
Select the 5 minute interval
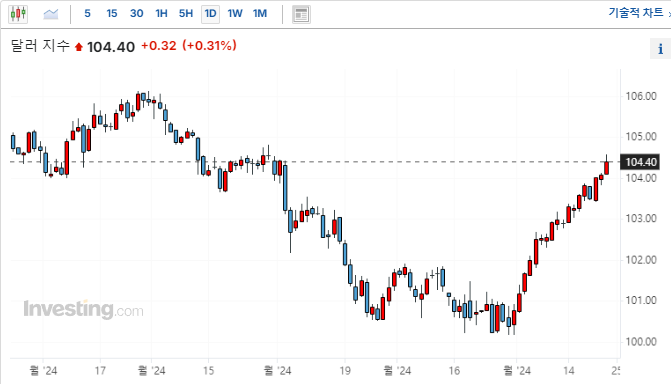click(x=87, y=14)
